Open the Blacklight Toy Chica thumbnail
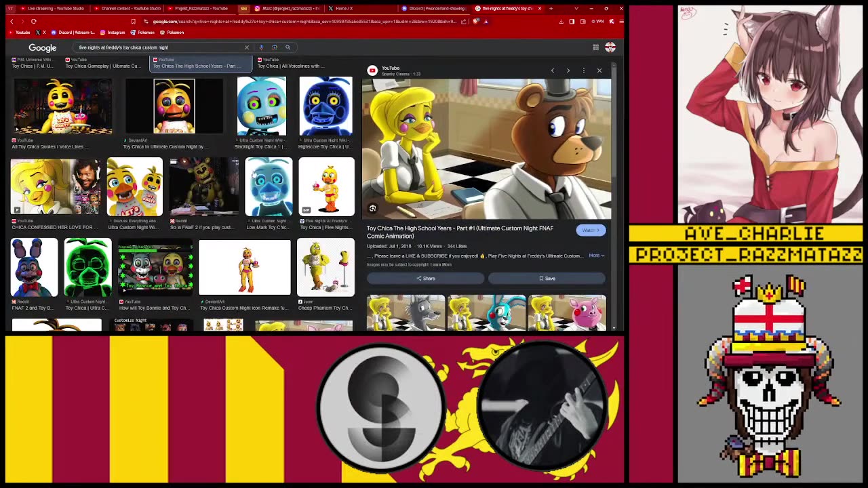Viewport: 868px width, 488px height. click(x=262, y=106)
